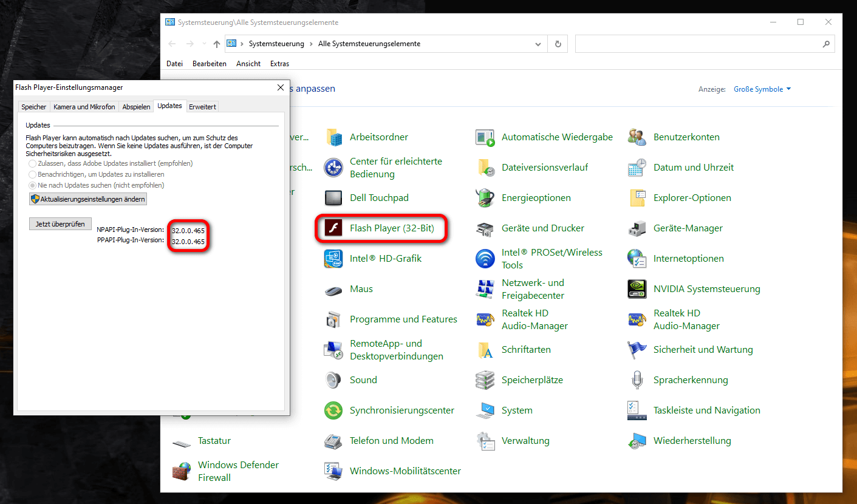Viewport: 857px width, 504px height.
Task: Open Speicherplätze icon
Action: (485, 380)
